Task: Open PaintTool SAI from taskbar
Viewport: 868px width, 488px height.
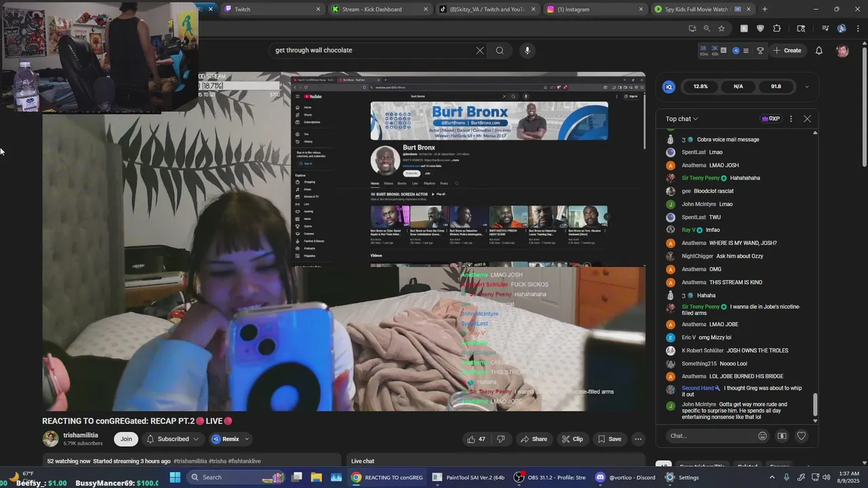Action: [469, 477]
